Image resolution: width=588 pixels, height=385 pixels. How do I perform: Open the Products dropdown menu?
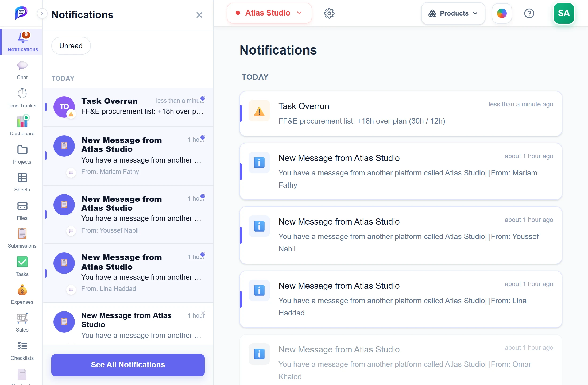click(x=453, y=13)
